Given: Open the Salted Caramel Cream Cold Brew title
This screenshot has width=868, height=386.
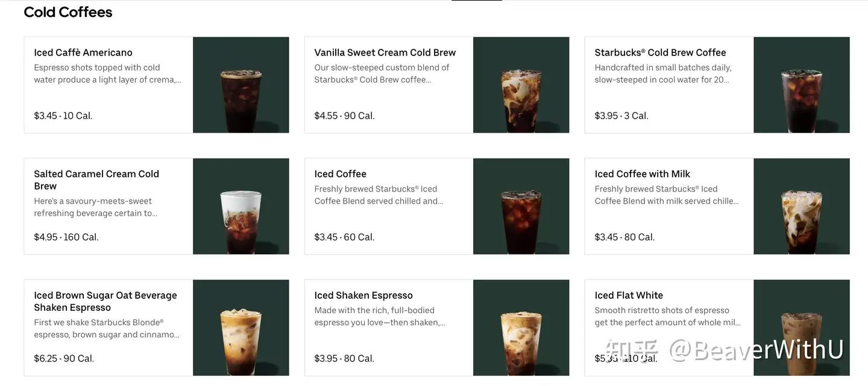Looking at the screenshot, I should (96, 180).
